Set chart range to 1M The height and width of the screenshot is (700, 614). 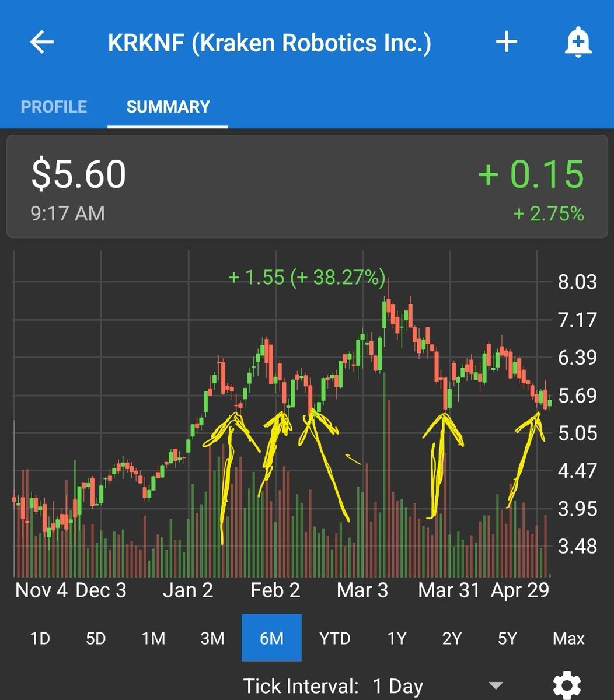pyautogui.click(x=153, y=638)
